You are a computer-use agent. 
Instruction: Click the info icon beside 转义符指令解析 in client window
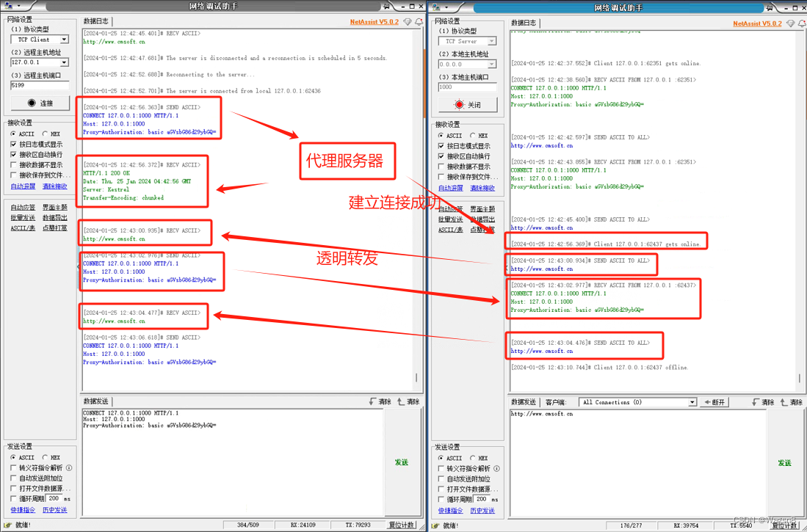coord(69,467)
